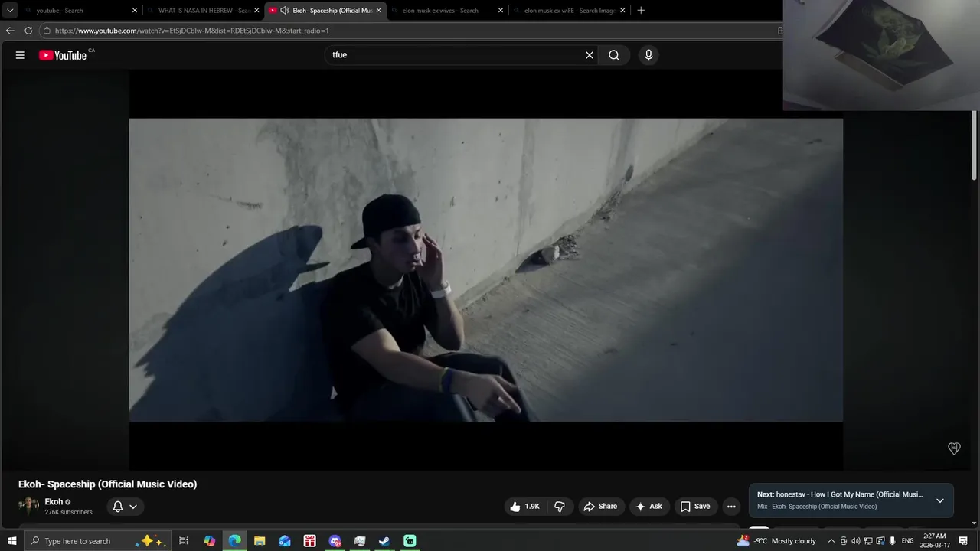
Task: Click the video player to pause
Action: click(485, 269)
